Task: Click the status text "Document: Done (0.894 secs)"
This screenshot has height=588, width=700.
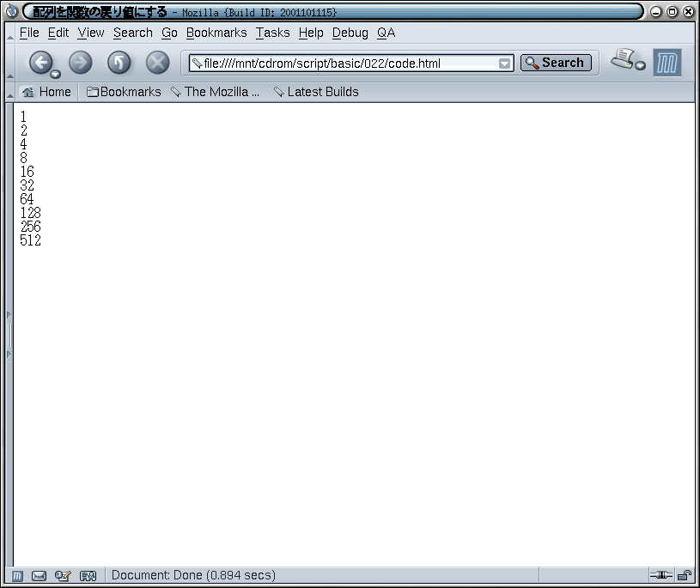Action: coord(193,575)
